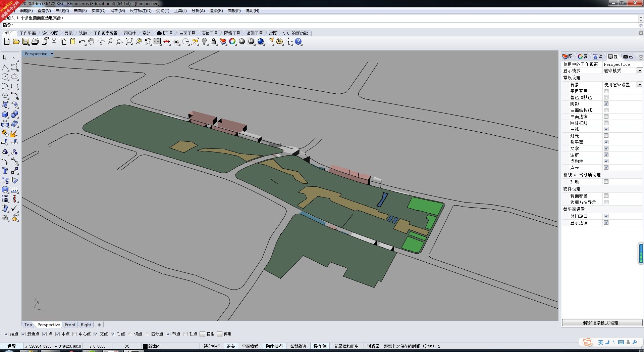Enable the 中心点 osnap checkbox
This screenshot has width=644, height=352.
click(74, 334)
